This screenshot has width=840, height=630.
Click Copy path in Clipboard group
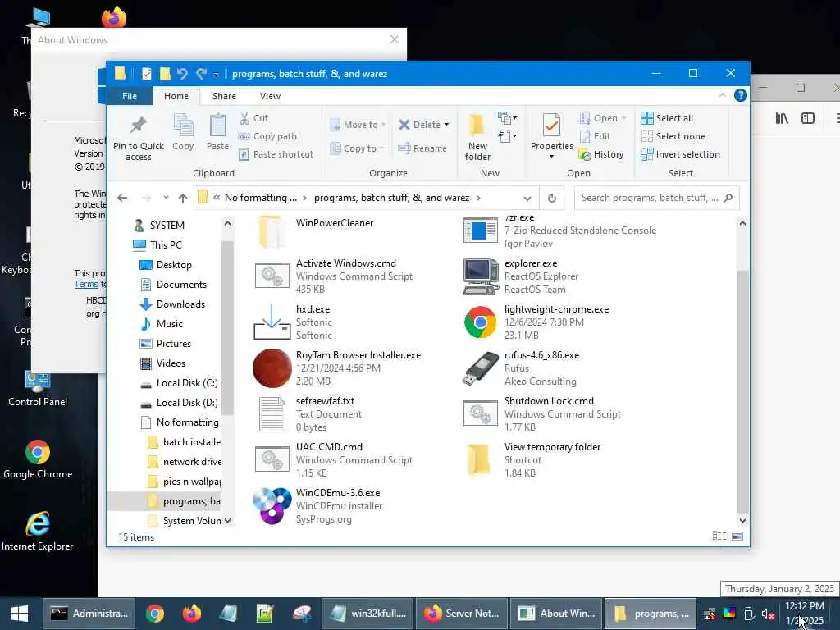click(x=267, y=136)
